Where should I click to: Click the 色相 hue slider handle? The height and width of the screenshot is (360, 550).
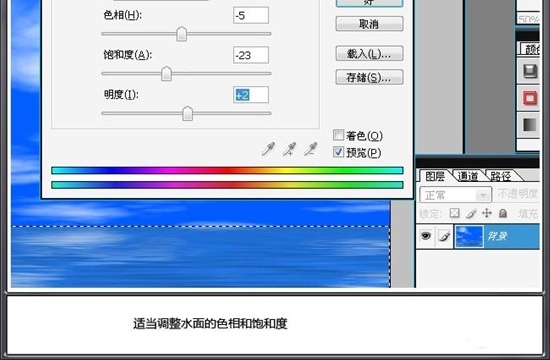pyautogui.click(x=181, y=34)
